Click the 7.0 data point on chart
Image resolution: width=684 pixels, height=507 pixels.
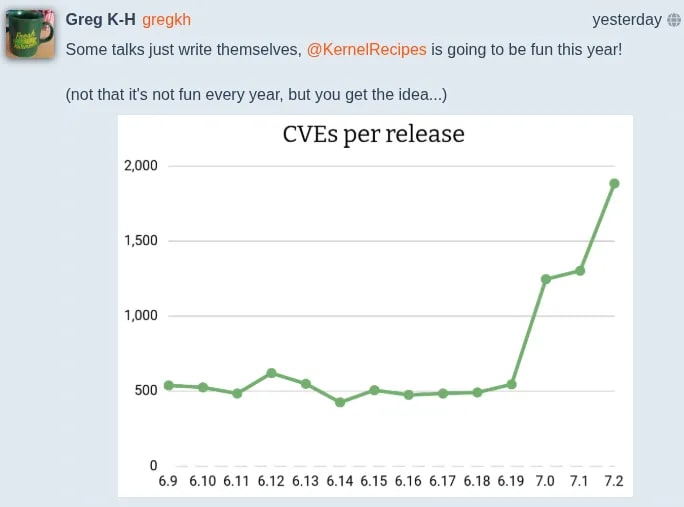tap(546, 279)
